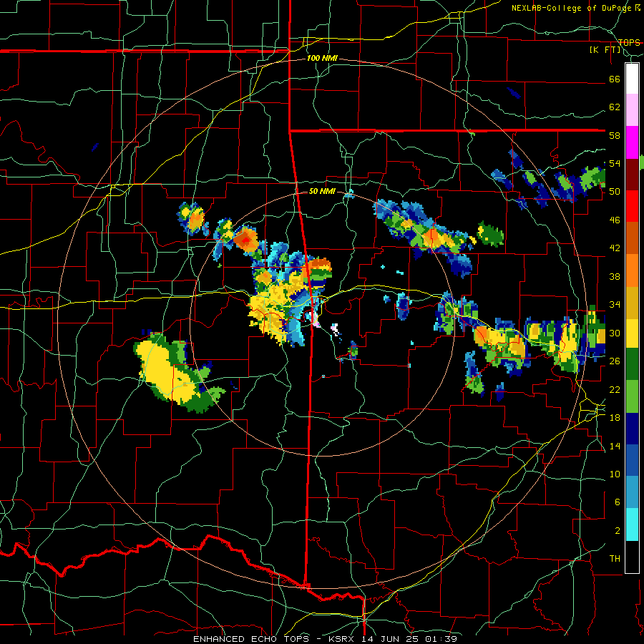Click the 2 value on the legend
This screenshot has width=644, height=644.
tap(617, 530)
